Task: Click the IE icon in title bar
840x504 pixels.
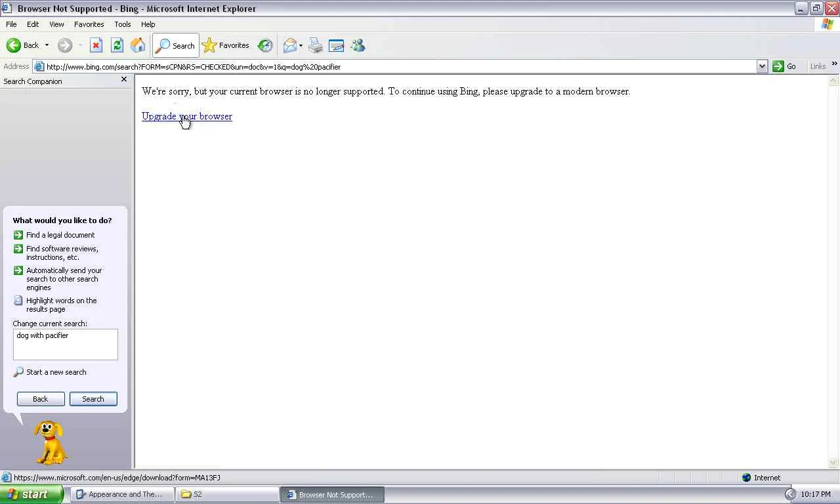Action: click(x=7, y=8)
